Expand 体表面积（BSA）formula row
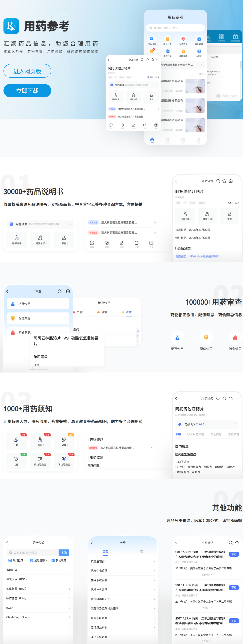This screenshot has height=644, width=243. tap(38, 579)
